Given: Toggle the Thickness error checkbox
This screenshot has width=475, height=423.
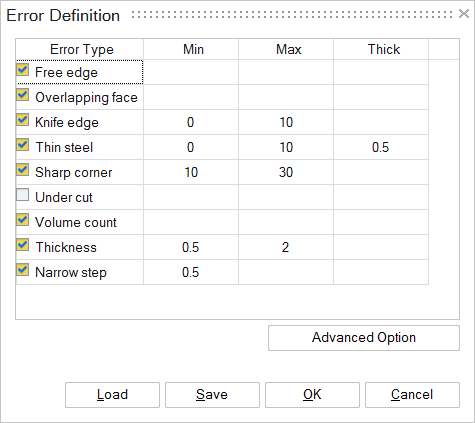Looking at the screenshot, I should pos(23,245).
